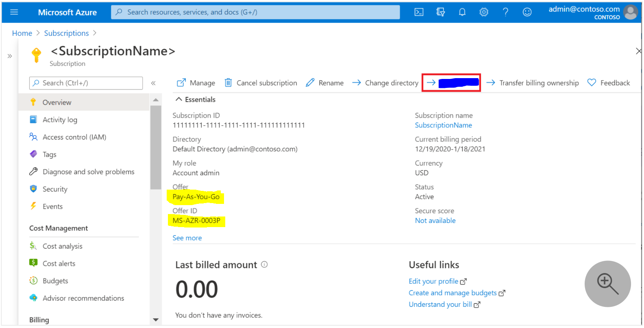The image size is (644, 328).
Task: Click the Budgets coin icon
Action: coord(33,280)
